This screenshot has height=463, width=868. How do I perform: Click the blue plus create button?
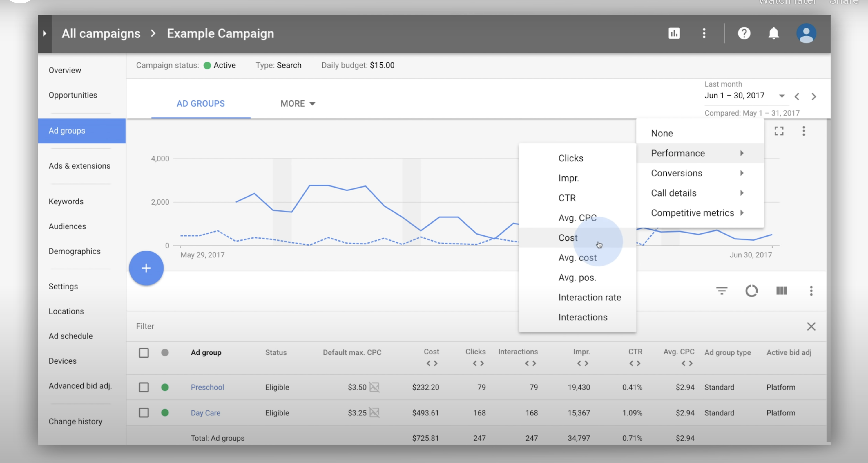point(146,268)
